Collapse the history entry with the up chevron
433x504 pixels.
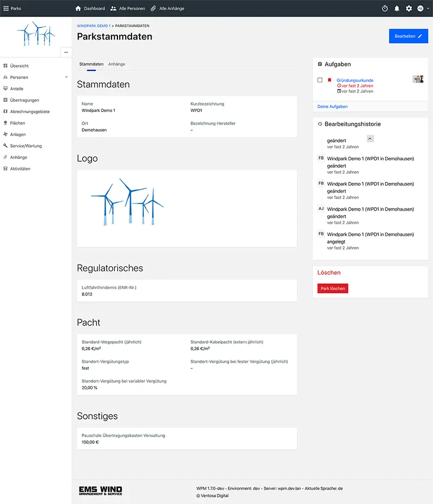[x=370, y=139]
